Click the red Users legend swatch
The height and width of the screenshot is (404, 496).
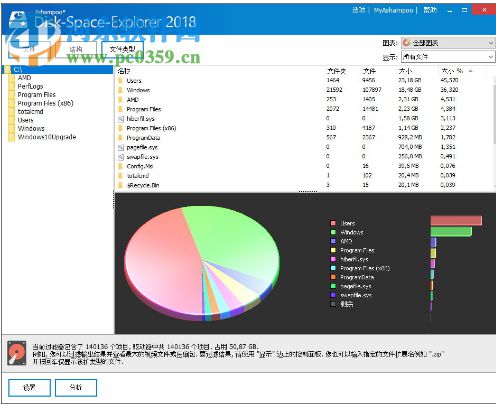pyautogui.click(x=333, y=223)
